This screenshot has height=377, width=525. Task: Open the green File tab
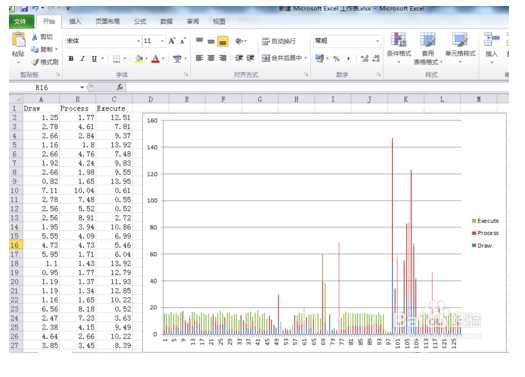21,21
